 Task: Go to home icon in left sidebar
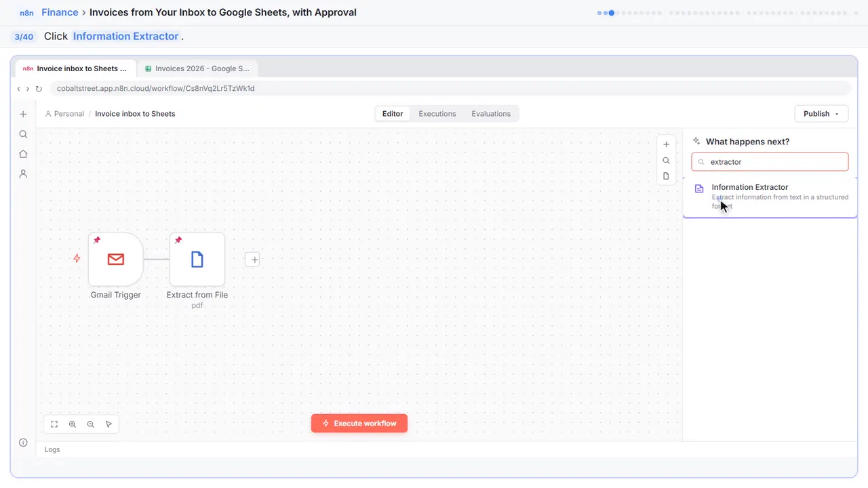click(23, 154)
